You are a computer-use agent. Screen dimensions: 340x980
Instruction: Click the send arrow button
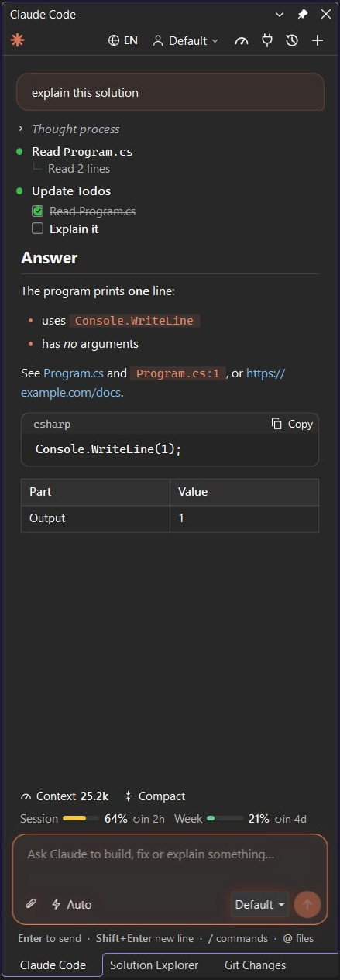pyautogui.click(x=307, y=904)
